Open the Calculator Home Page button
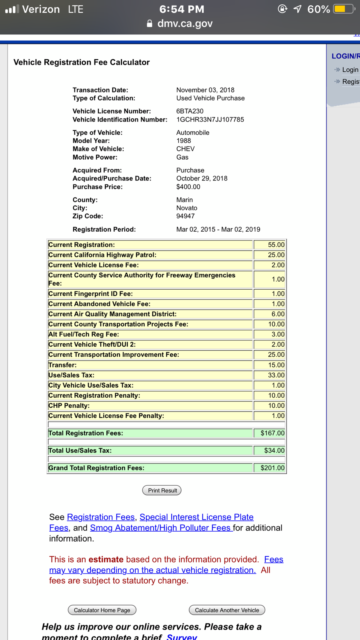The image size is (360, 640). pos(102,610)
